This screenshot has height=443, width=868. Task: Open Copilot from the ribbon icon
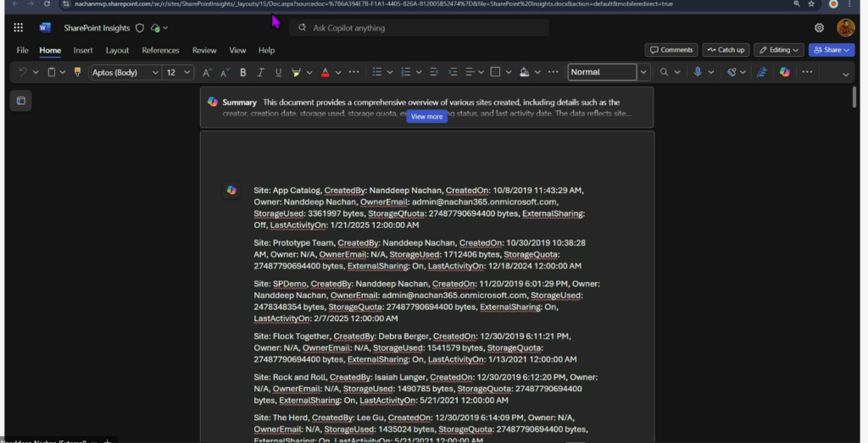coord(784,72)
